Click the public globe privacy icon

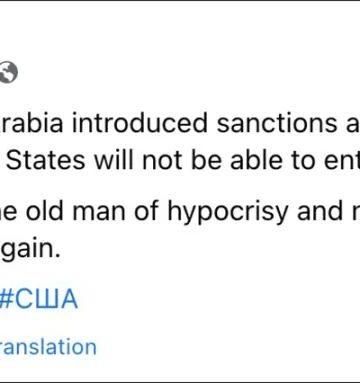pyautogui.click(x=8, y=72)
